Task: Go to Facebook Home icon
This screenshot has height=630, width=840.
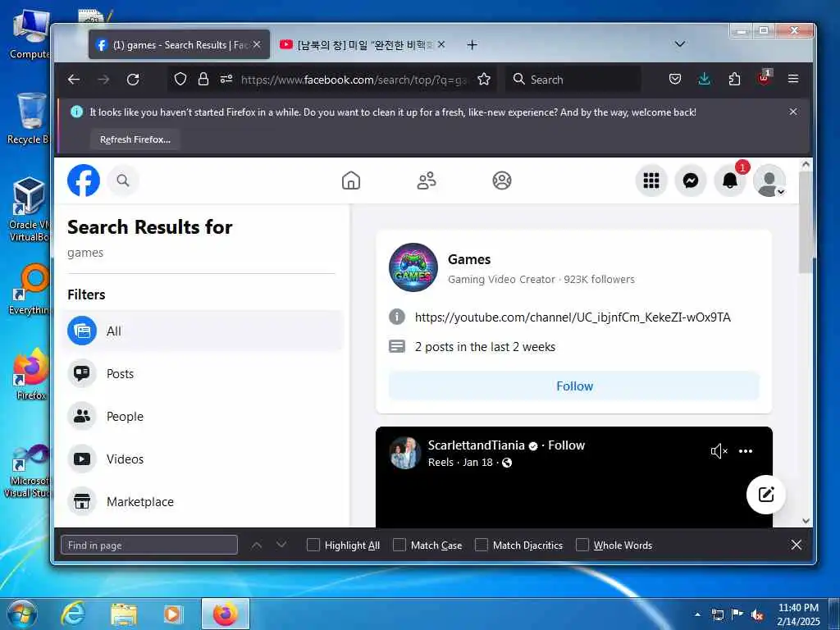Action: tap(351, 180)
